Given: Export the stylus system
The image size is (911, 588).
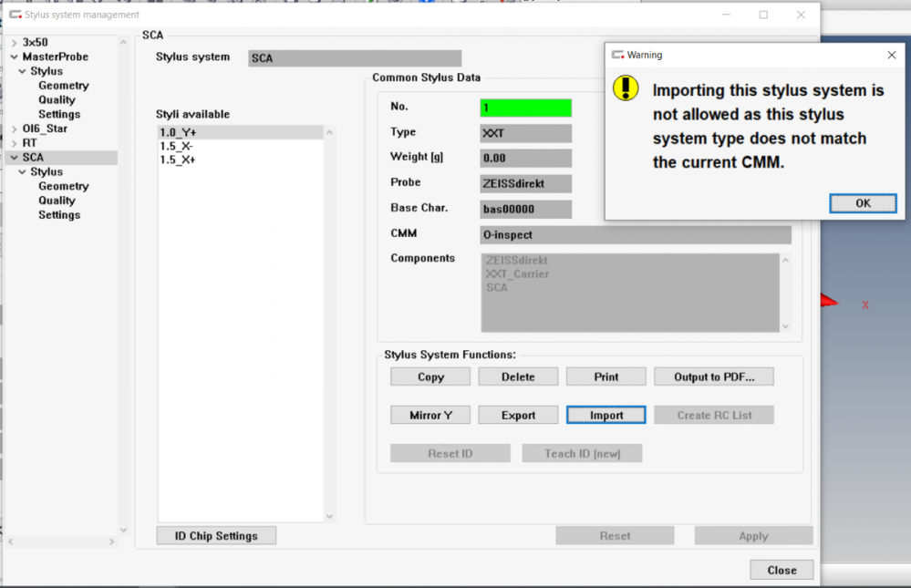Looking at the screenshot, I should coord(518,415).
